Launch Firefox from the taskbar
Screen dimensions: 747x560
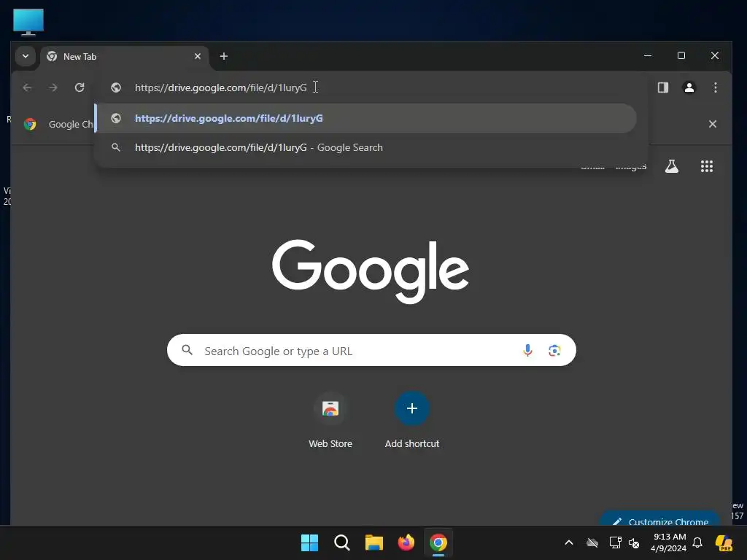(406, 542)
